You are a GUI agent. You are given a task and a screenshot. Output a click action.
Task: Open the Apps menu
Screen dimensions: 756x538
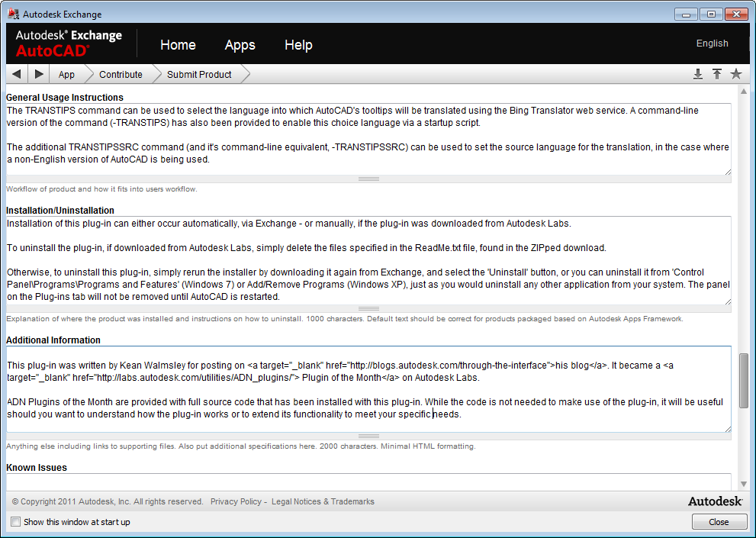240,45
